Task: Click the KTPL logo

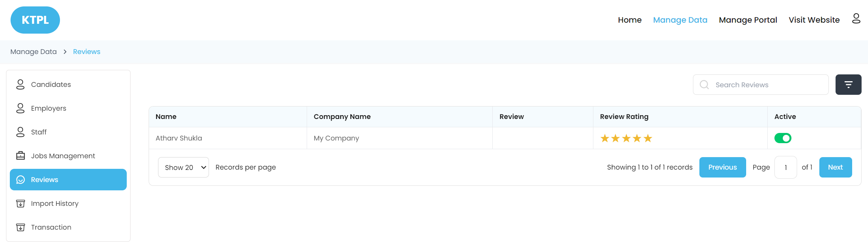Action: coord(35,20)
